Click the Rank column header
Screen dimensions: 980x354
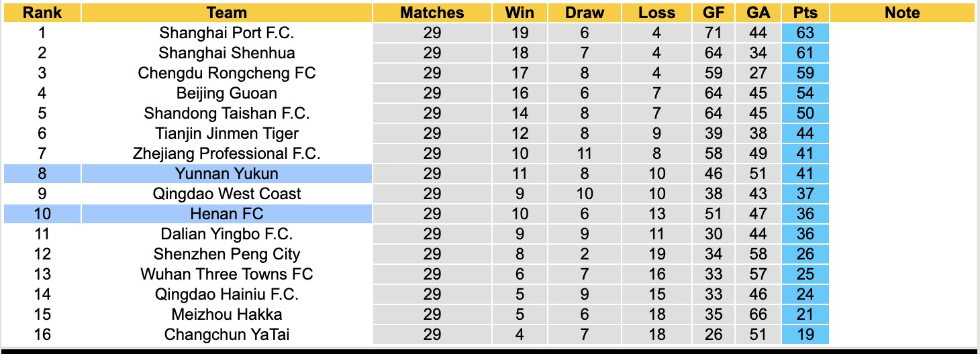[42, 13]
